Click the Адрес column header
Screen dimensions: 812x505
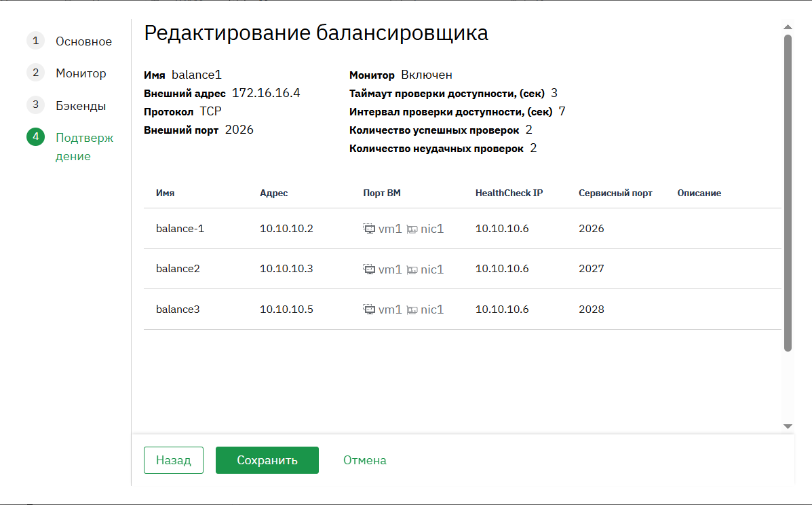click(x=274, y=193)
